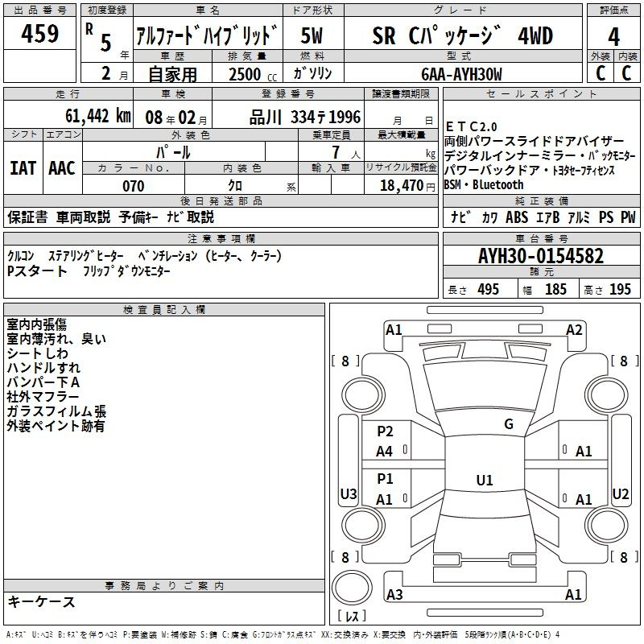Click the A2 damage marker on front bumper

pyautogui.click(x=574, y=329)
